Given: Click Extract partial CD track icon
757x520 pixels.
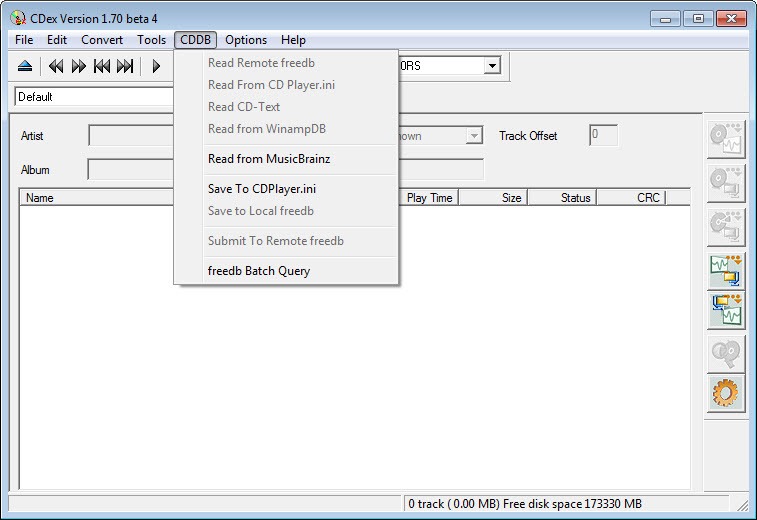Looking at the screenshot, I should [x=726, y=227].
